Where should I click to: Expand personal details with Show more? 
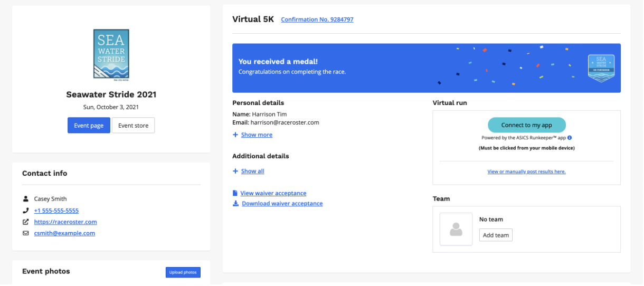coord(256,135)
